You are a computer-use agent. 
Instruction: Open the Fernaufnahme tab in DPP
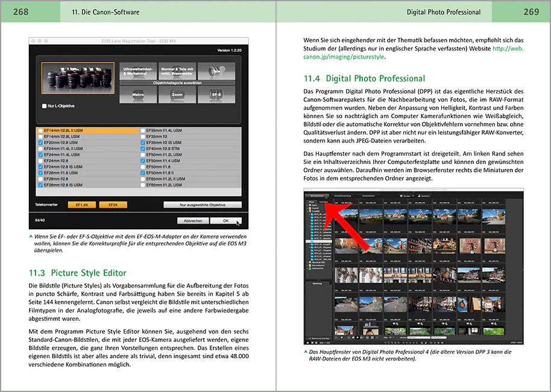coord(368,196)
